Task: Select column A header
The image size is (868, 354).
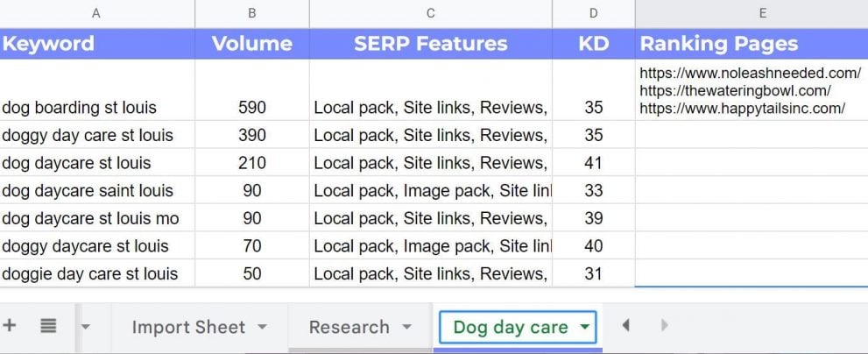Action: click(97, 14)
